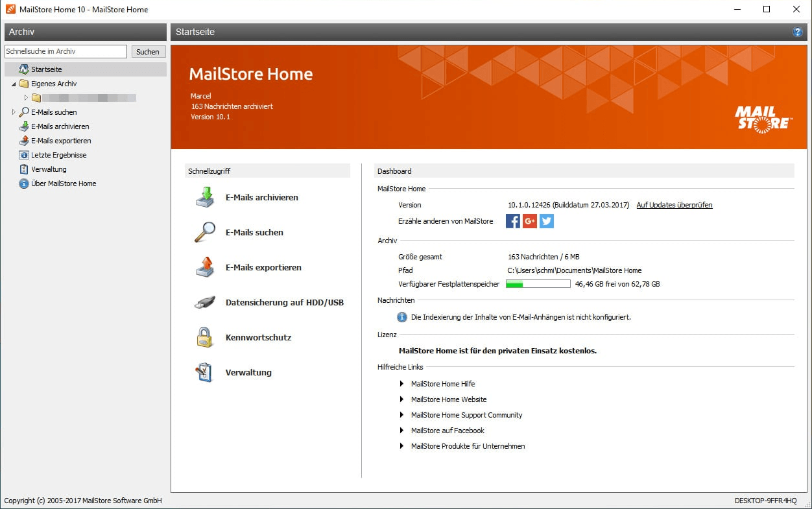Viewport: 812px width, 509px height.
Task: Click the copyright text in status bar
Action: (83, 501)
